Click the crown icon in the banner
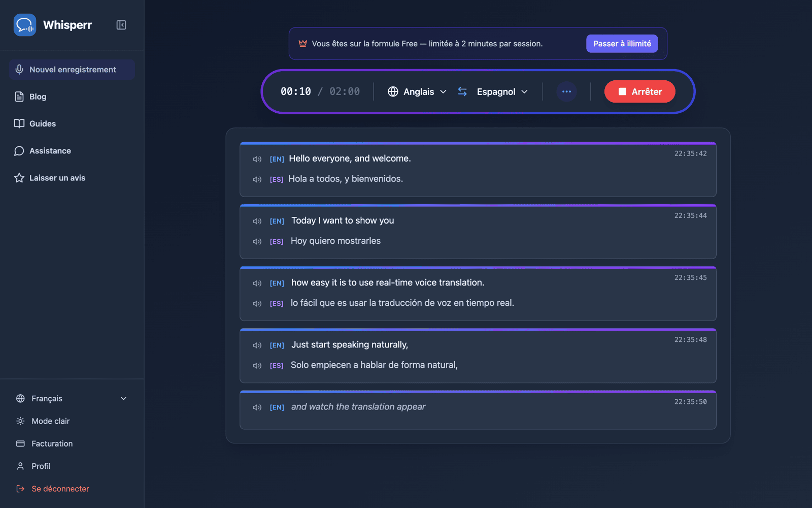 point(303,44)
